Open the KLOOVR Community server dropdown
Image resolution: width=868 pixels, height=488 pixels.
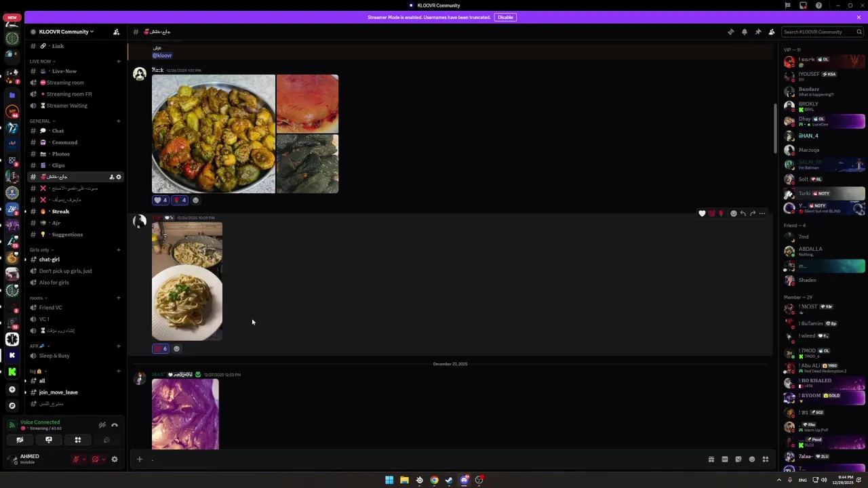point(66,32)
